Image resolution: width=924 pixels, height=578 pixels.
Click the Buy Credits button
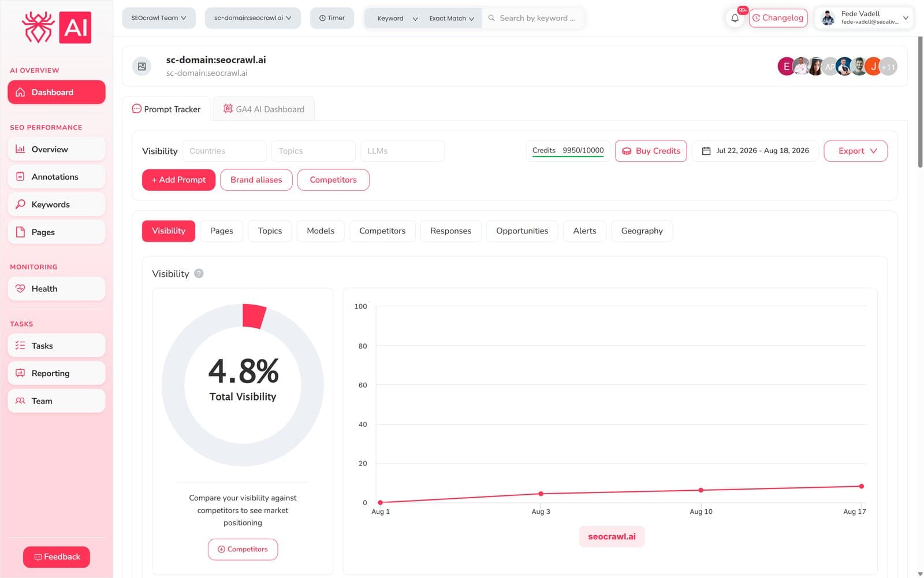point(651,151)
